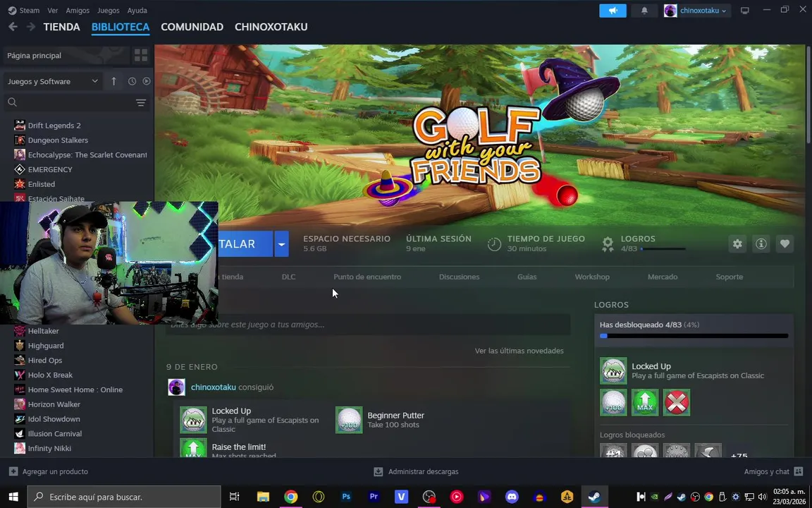This screenshot has height=508, width=812.
Task: Open Big Picture mode monitor icon
Action: 744,11
